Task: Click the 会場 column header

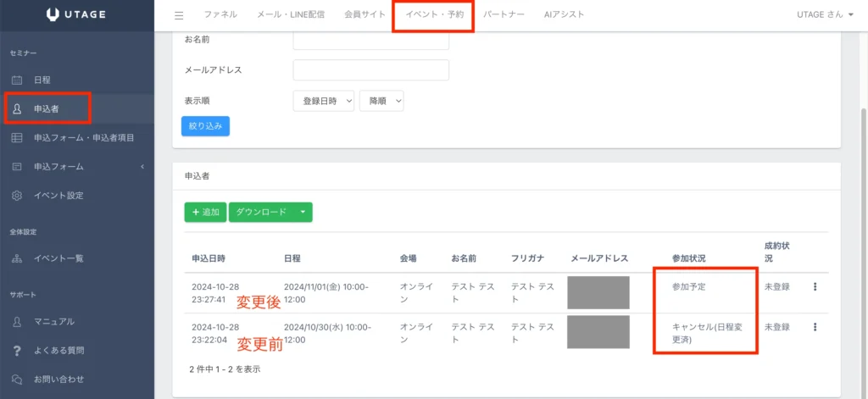Action: click(409, 258)
